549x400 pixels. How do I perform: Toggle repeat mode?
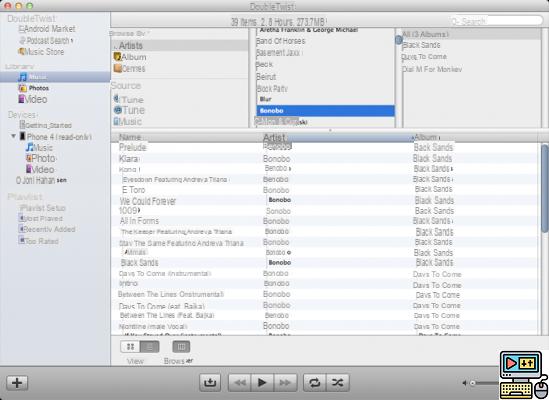(x=314, y=382)
